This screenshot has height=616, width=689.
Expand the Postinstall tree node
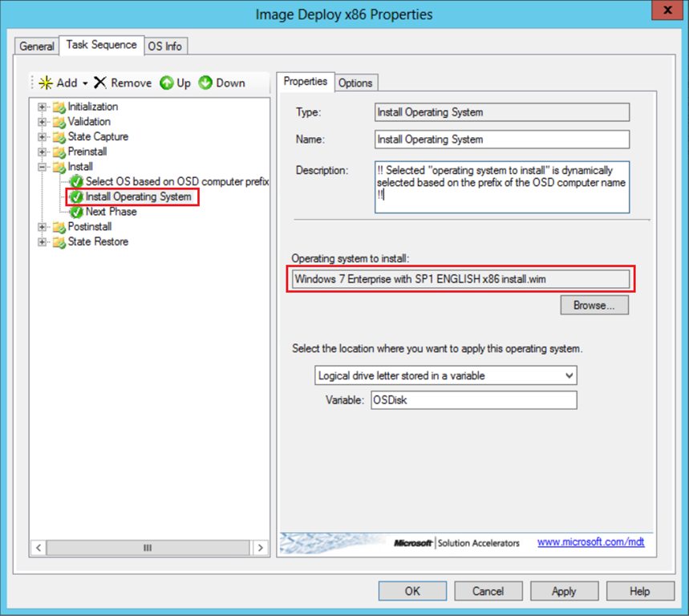pyautogui.click(x=42, y=227)
